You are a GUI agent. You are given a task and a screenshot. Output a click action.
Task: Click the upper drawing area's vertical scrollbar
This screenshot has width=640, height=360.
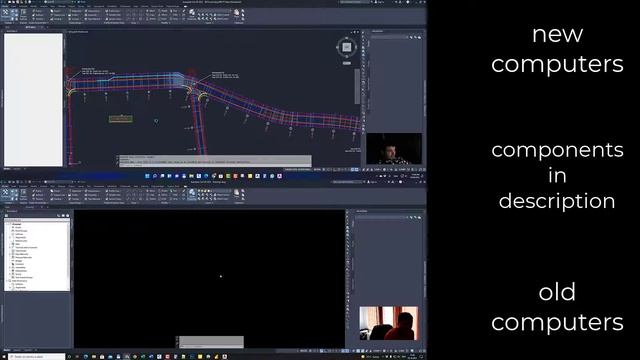pyautogui.click(x=357, y=87)
